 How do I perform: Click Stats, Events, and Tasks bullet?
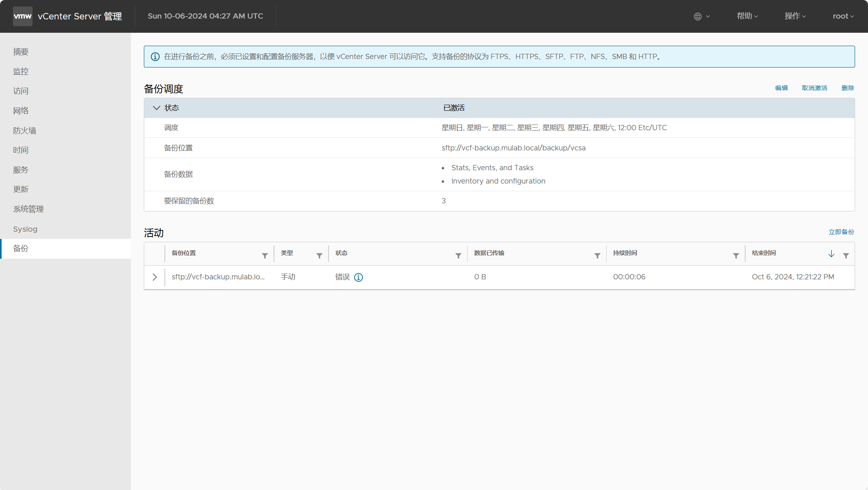pyautogui.click(x=492, y=168)
